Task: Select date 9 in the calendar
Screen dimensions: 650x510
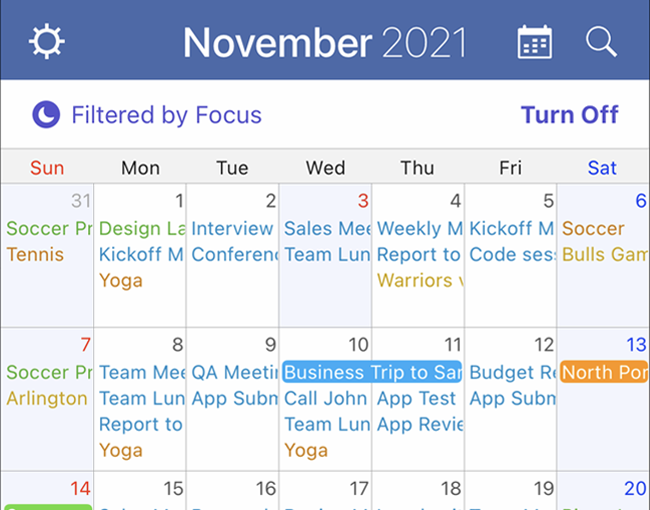Action: click(269, 345)
